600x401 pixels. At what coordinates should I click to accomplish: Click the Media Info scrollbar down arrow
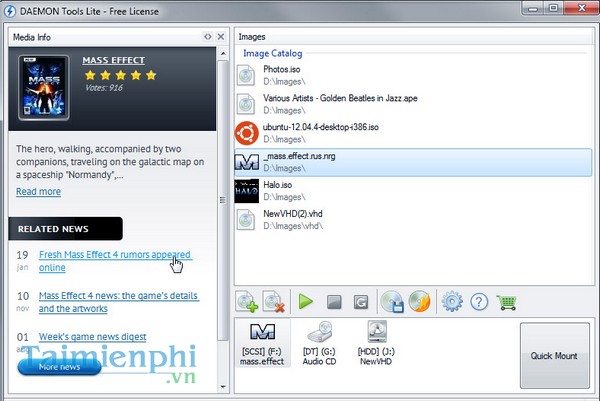click(x=223, y=387)
